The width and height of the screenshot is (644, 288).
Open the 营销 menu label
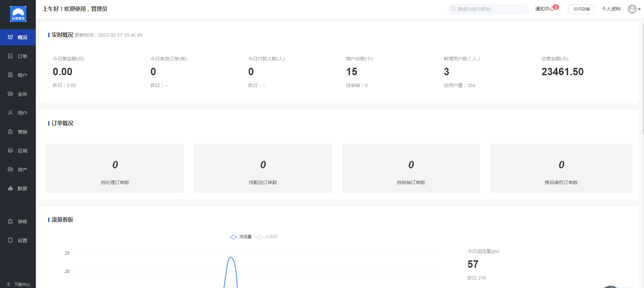tap(22, 132)
